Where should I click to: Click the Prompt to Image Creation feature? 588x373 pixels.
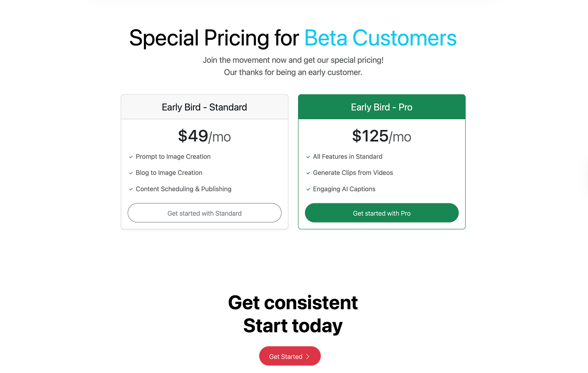(x=173, y=157)
